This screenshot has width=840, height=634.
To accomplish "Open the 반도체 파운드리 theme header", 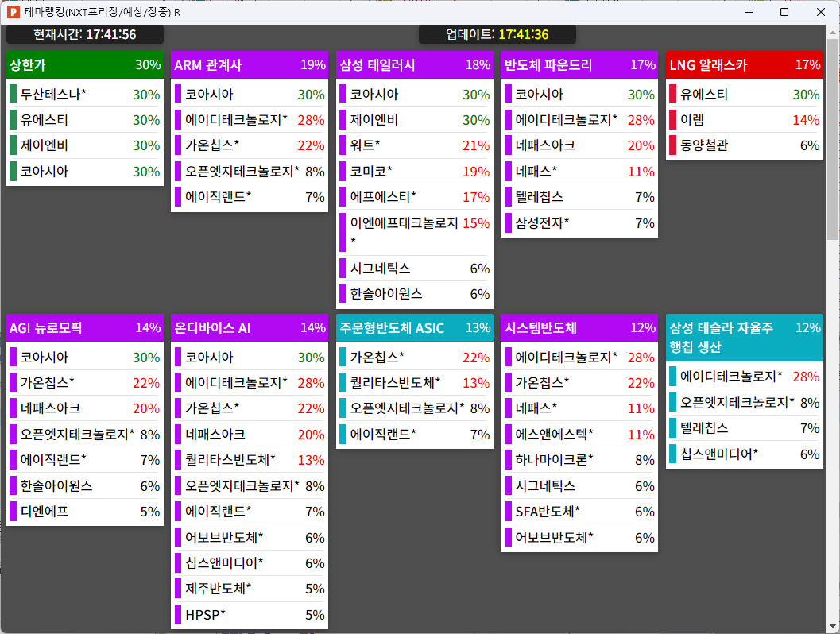I will pyautogui.click(x=579, y=65).
